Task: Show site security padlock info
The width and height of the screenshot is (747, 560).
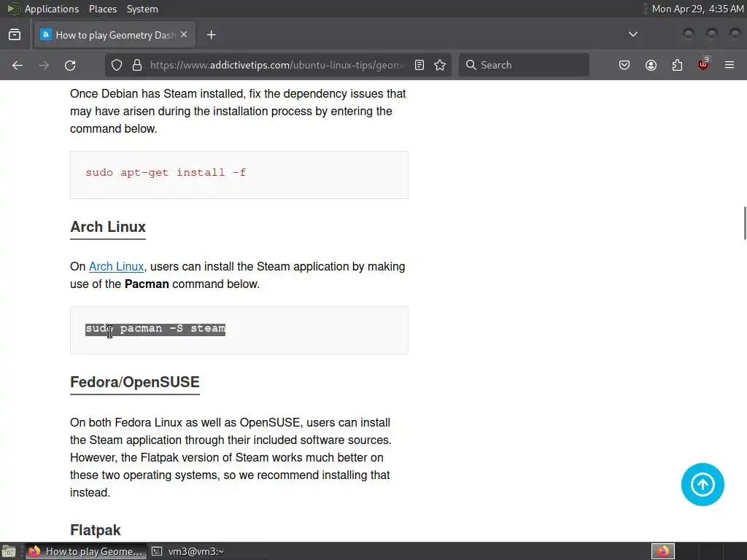Action: click(137, 65)
